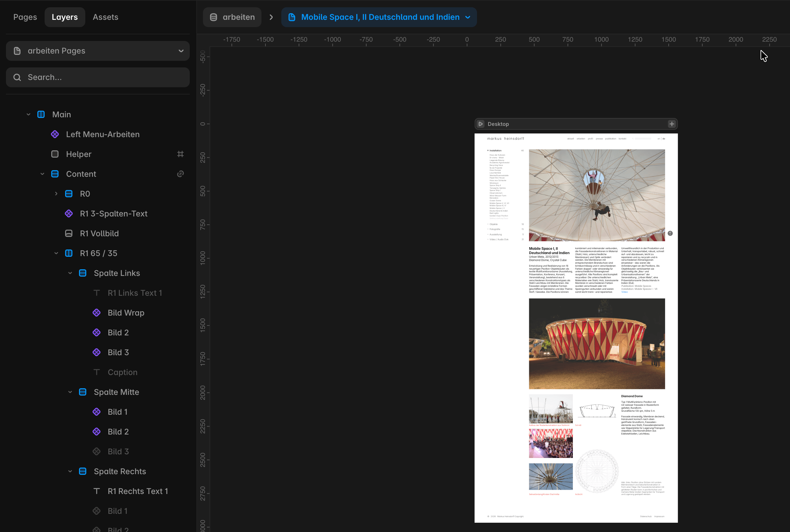Select the Spalte Rechts stack icon
This screenshot has width=790, height=532.
83,472
